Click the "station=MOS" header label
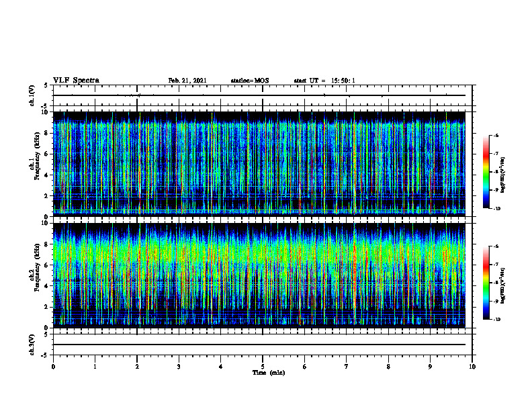 pos(250,81)
